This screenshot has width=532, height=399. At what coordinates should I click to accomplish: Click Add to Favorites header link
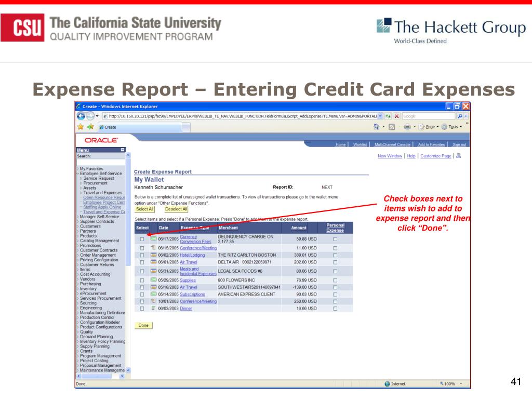[431, 144]
